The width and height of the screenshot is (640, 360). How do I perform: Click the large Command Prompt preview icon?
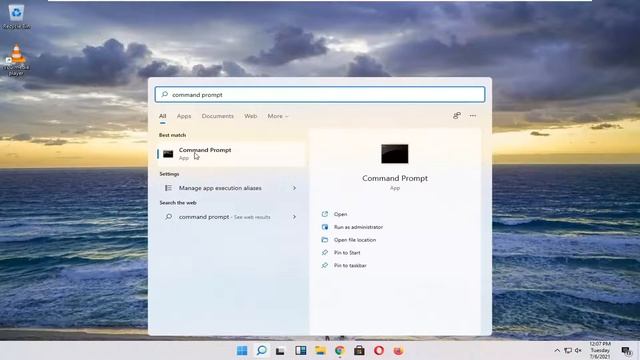click(395, 154)
